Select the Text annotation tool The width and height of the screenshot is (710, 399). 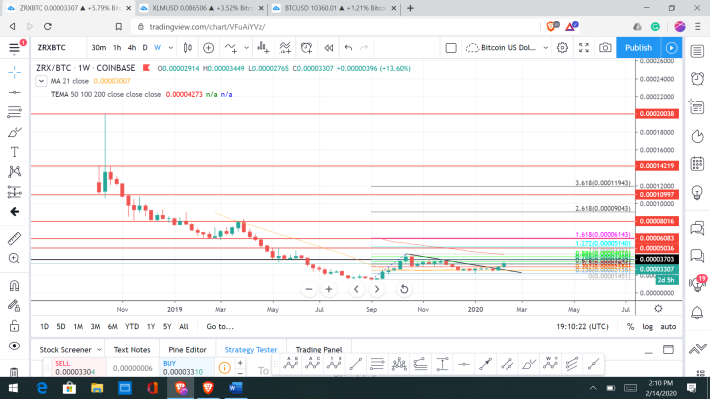[14, 152]
